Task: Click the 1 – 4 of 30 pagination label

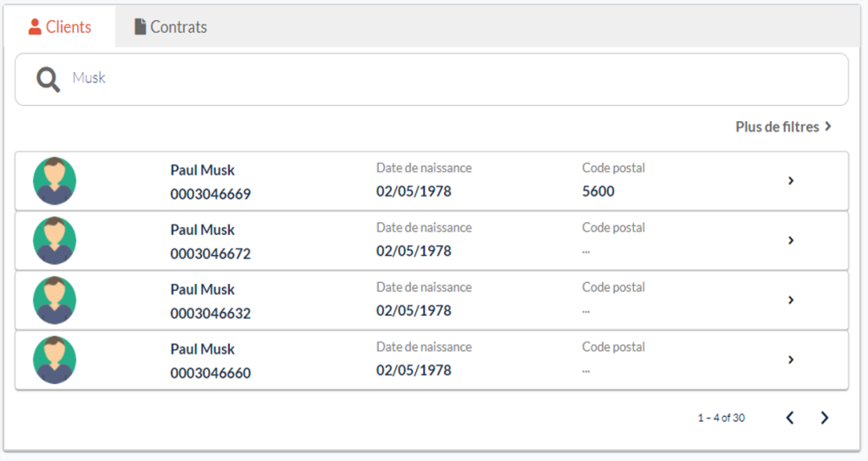Action: pos(721,418)
